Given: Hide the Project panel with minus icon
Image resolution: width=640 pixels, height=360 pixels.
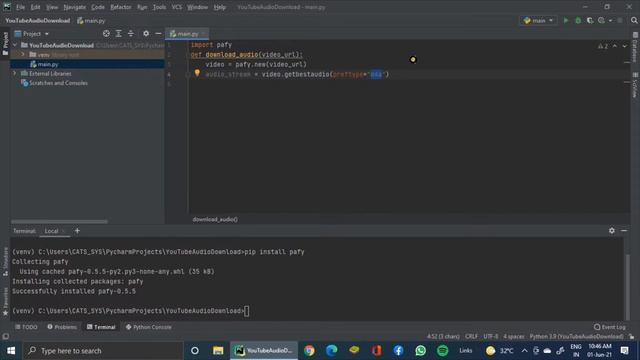Looking at the screenshot, I should 158,33.
